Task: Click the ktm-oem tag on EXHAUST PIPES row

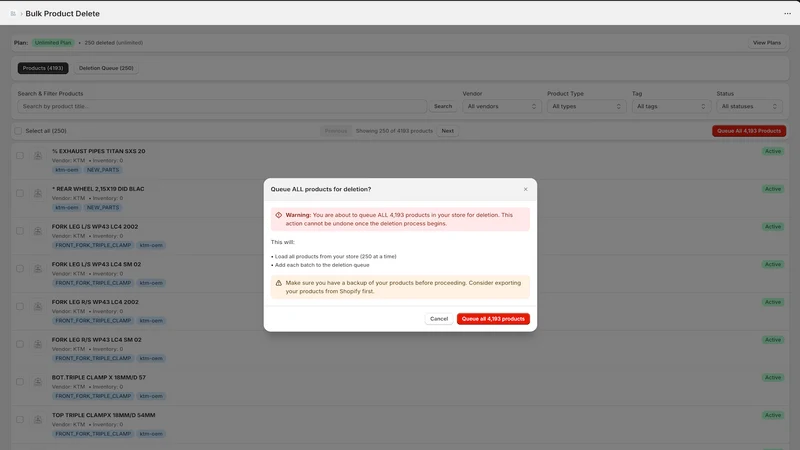Action: click(x=67, y=170)
